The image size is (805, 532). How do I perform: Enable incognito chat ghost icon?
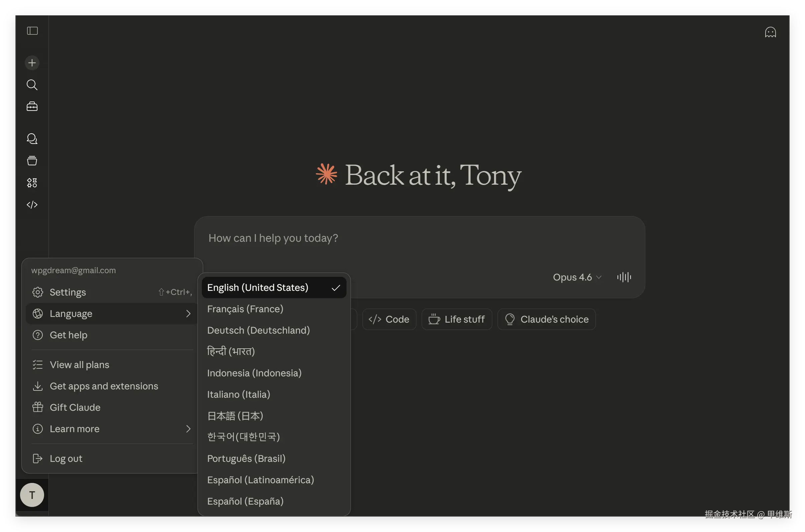[770, 33]
